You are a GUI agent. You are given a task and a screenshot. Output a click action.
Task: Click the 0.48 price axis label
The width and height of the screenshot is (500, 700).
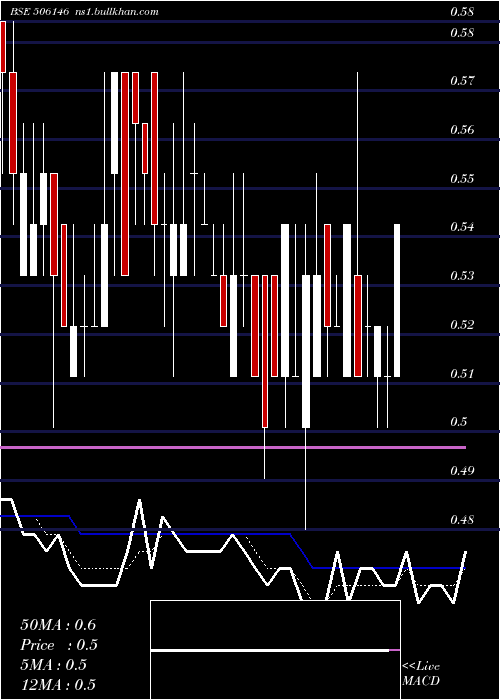pyautogui.click(x=462, y=520)
